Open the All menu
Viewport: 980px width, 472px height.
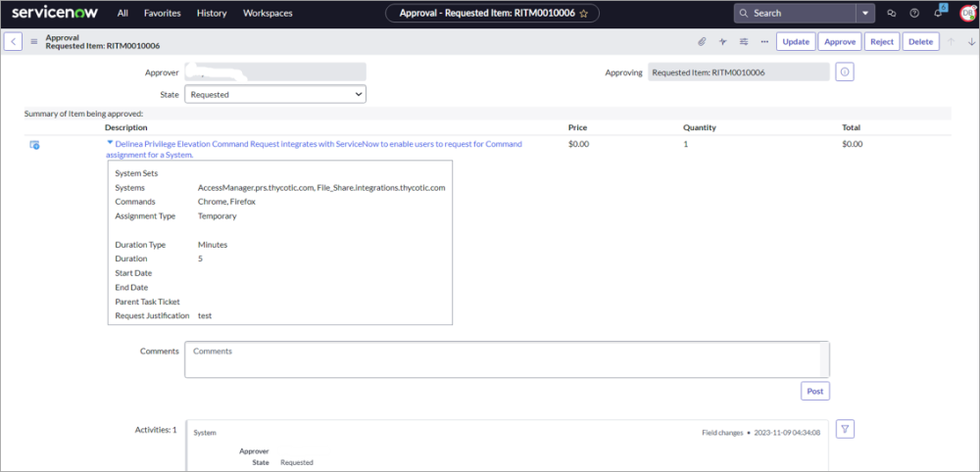tap(122, 14)
